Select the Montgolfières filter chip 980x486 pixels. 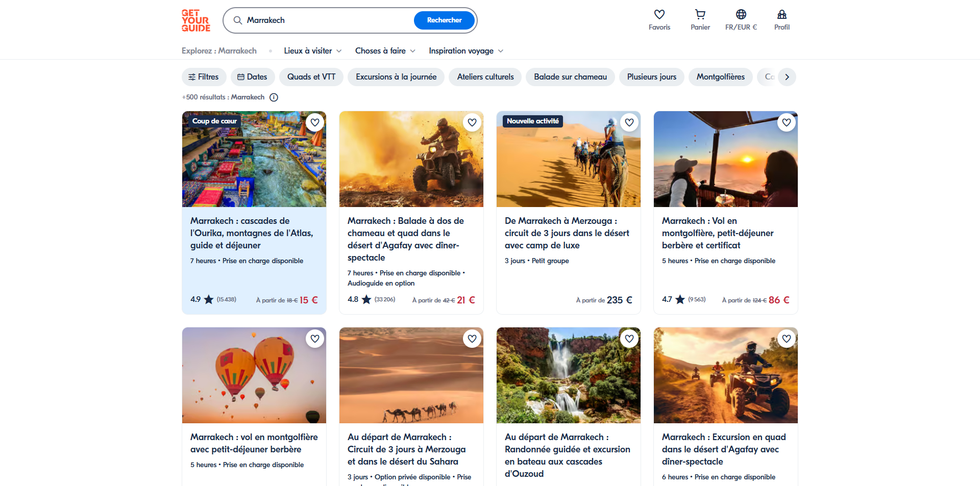pyautogui.click(x=721, y=77)
